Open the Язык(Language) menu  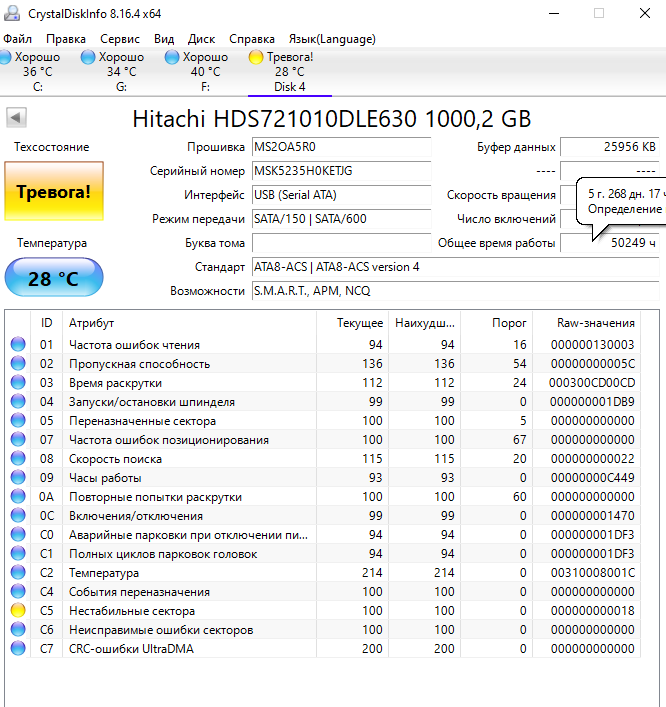332,39
